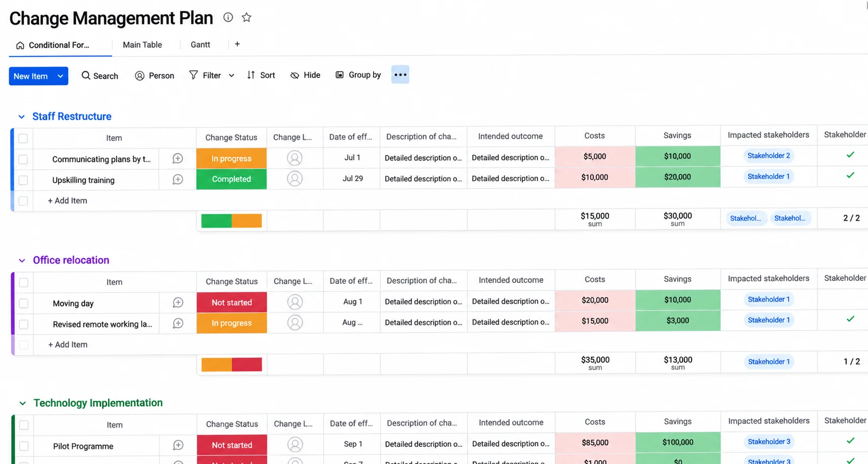
Task: Select all items in Office relocation group
Action: coord(24,282)
